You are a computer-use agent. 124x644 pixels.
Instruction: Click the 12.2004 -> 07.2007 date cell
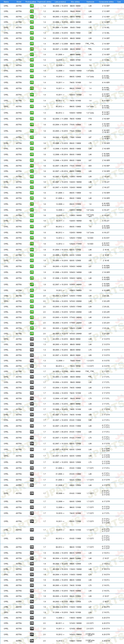[x=60, y=398]
